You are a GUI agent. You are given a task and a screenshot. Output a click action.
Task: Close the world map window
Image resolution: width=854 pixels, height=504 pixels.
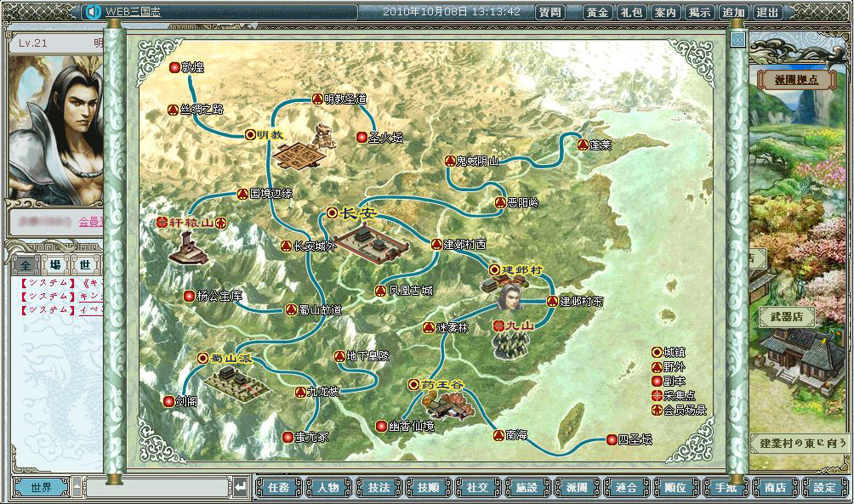coord(737,39)
